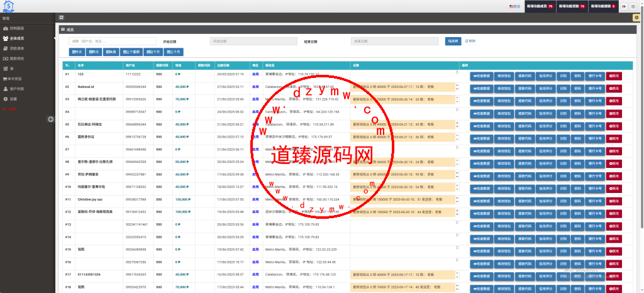This screenshot has height=293, width=644.
Task: Click 检查数据 eye button in row #5
Action: coord(481,126)
